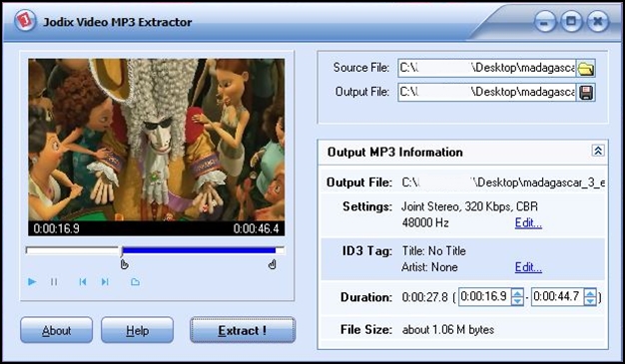Increase the start time with up arrow

pyautogui.click(x=517, y=293)
